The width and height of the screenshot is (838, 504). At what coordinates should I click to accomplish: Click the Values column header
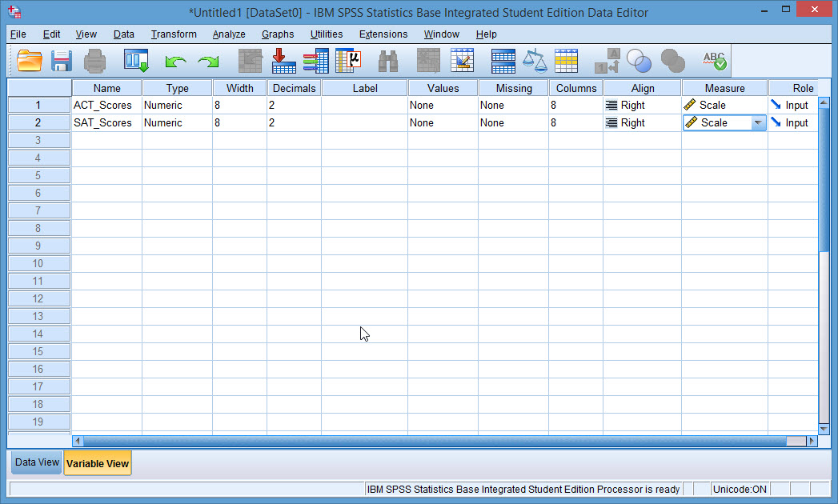point(443,88)
